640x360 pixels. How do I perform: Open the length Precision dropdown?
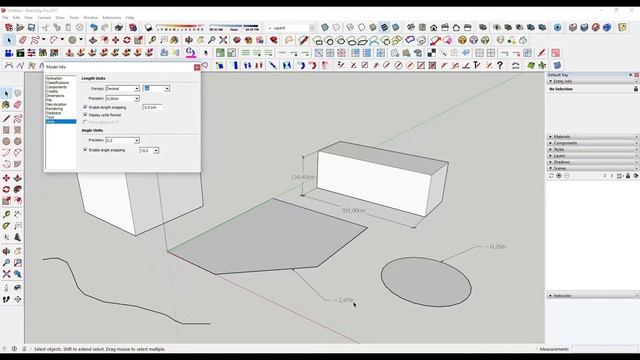point(122,98)
